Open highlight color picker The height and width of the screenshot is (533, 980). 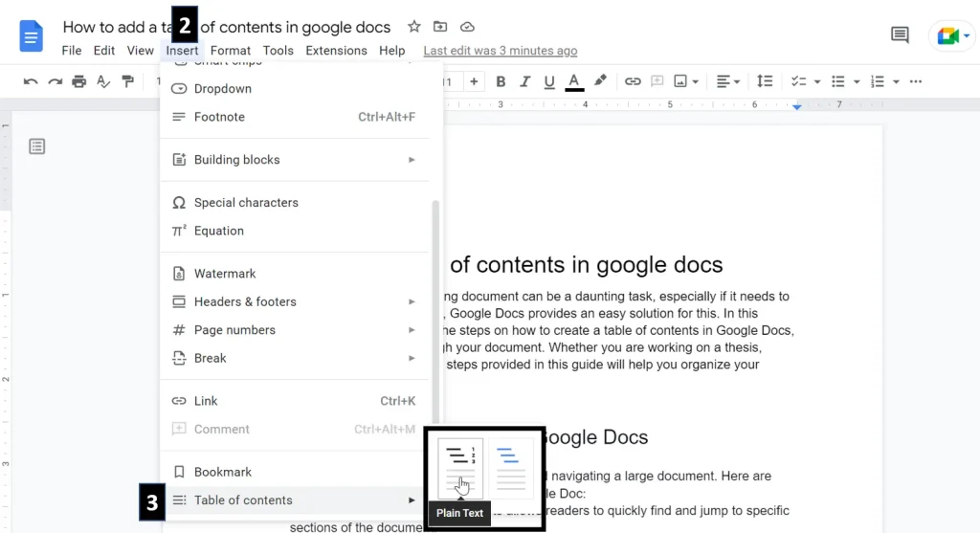click(x=600, y=80)
